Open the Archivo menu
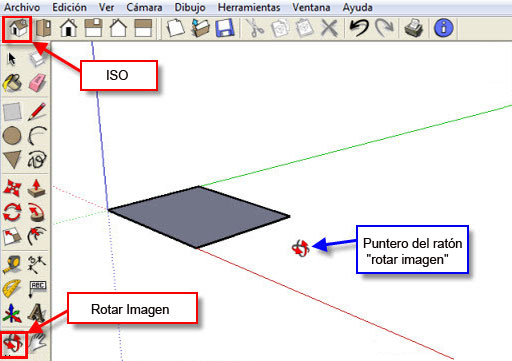Viewport: 512px width, 361px height. coord(22,7)
